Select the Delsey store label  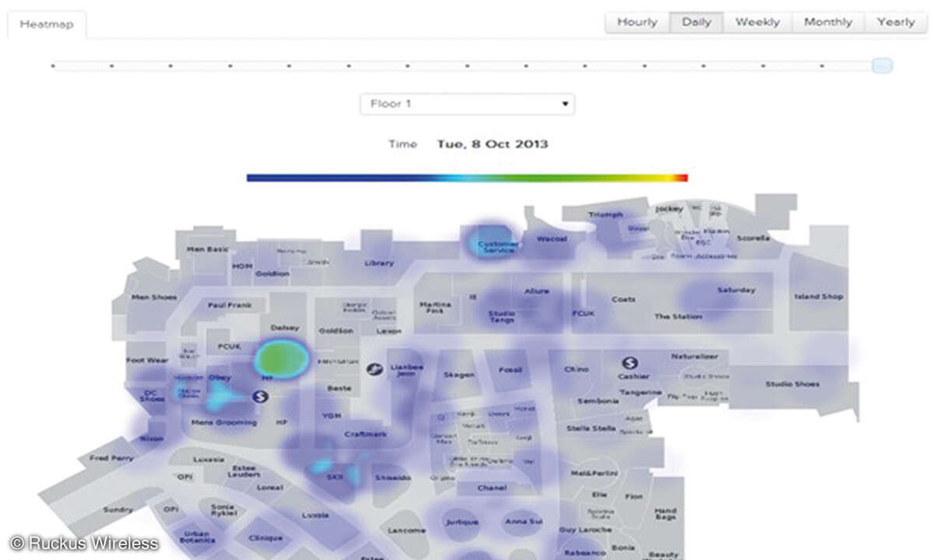tap(285, 327)
